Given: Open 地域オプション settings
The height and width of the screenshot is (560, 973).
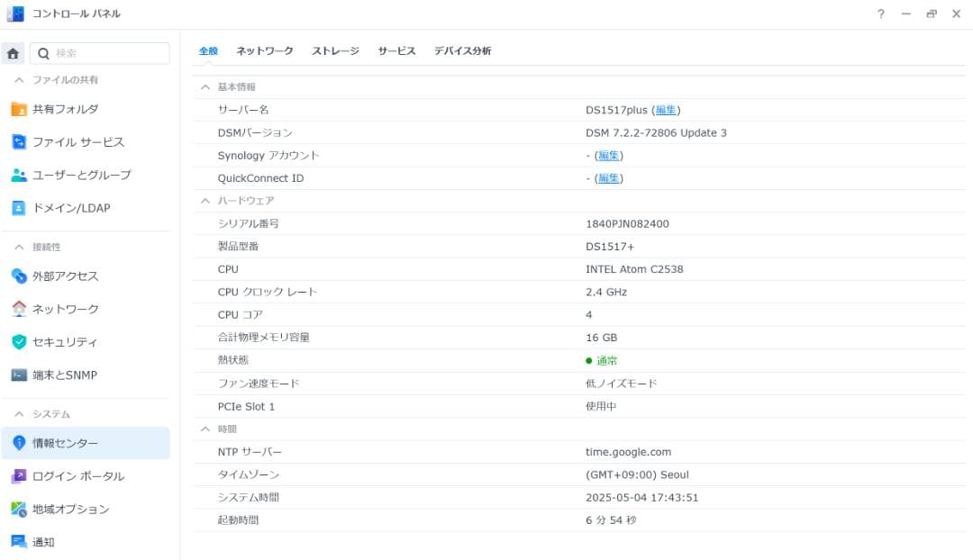Looking at the screenshot, I should (x=71, y=510).
